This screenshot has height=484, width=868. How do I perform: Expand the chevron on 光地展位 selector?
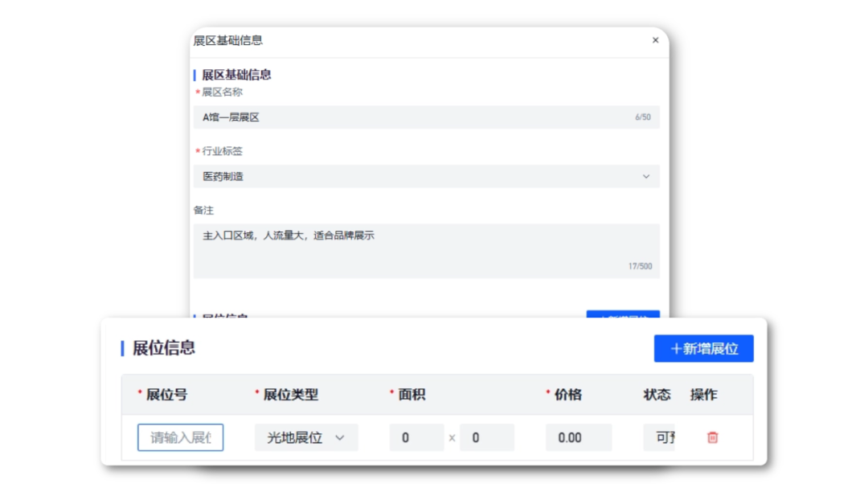point(340,437)
